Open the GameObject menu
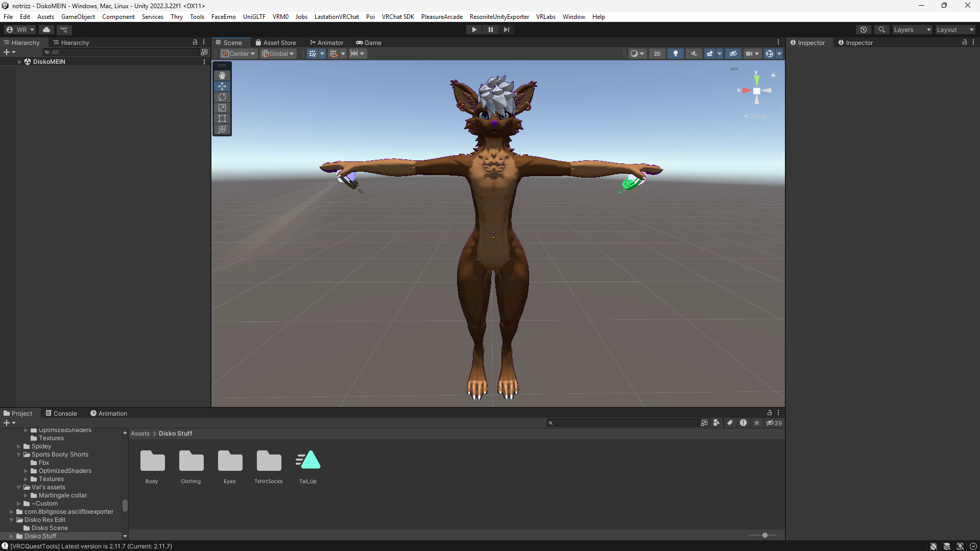The image size is (980, 551). (78, 17)
